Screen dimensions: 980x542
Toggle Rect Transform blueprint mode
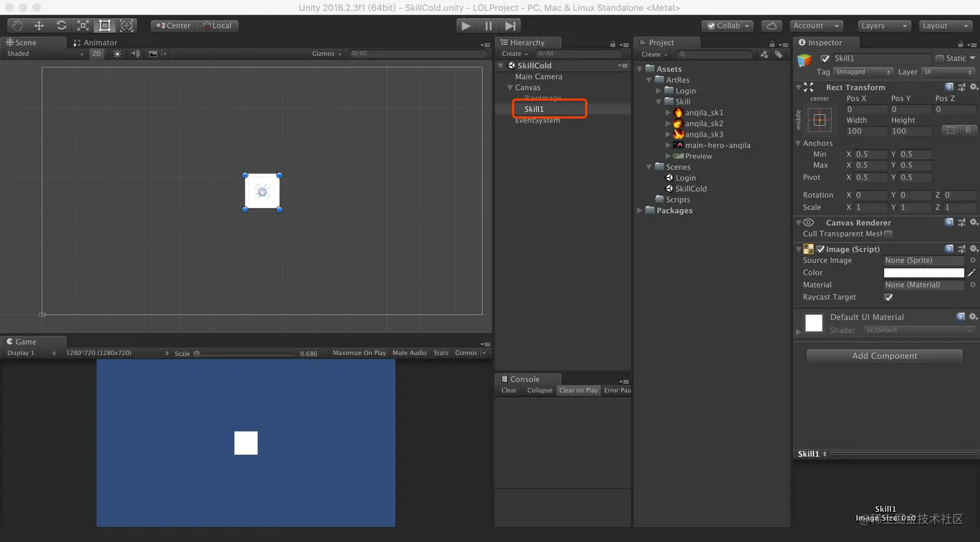[950, 130]
